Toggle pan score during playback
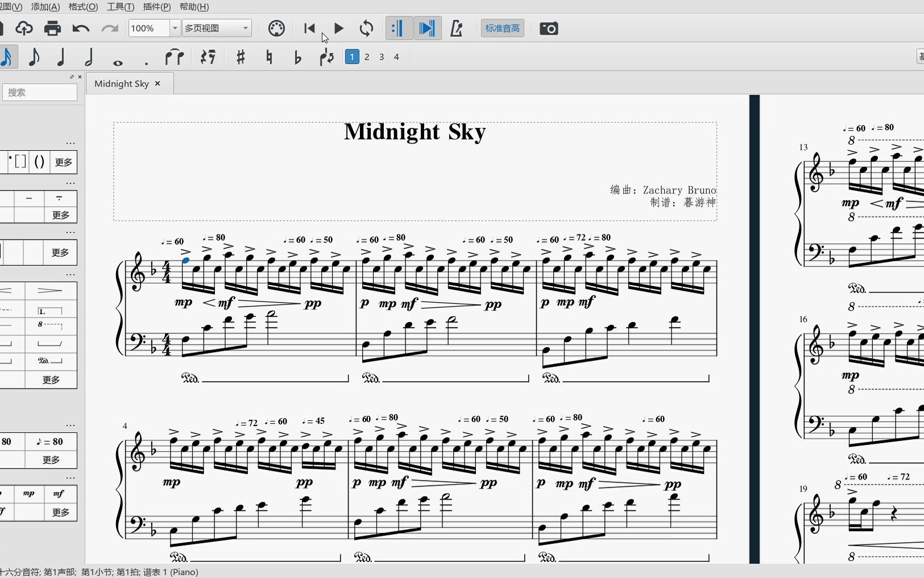924x578 pixels. (427, 28)
